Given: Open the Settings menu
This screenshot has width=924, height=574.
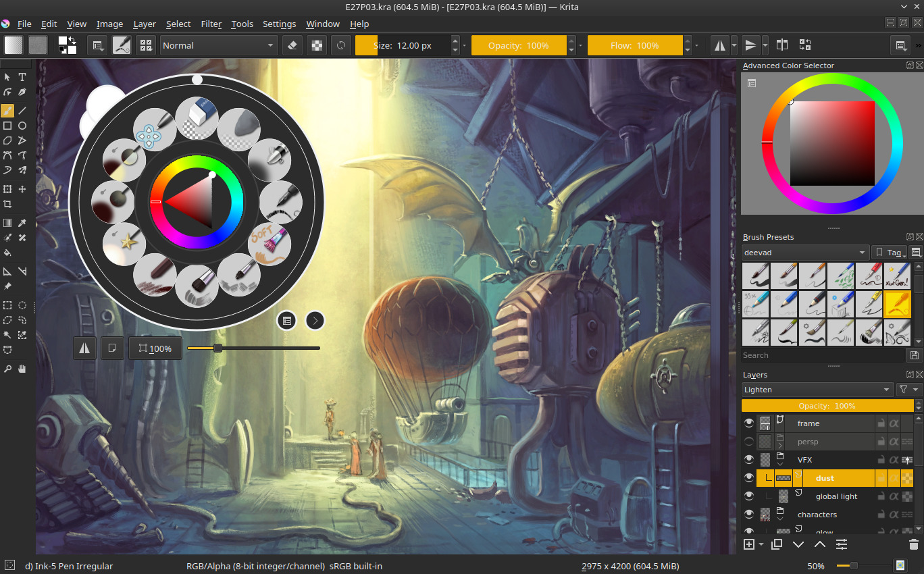Looking at the screenshot, I should [x=279, y=24].
